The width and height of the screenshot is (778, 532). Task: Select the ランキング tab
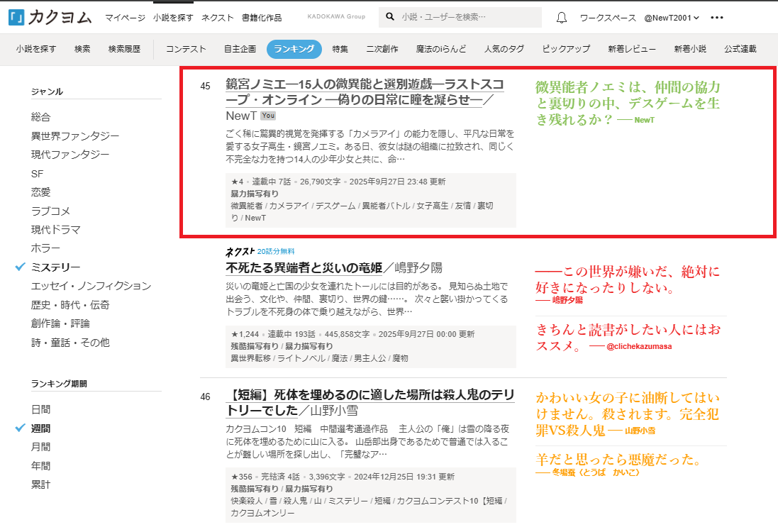coord(294,49)
